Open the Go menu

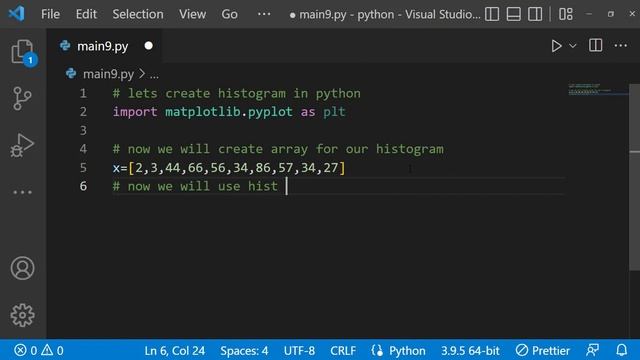229,14
